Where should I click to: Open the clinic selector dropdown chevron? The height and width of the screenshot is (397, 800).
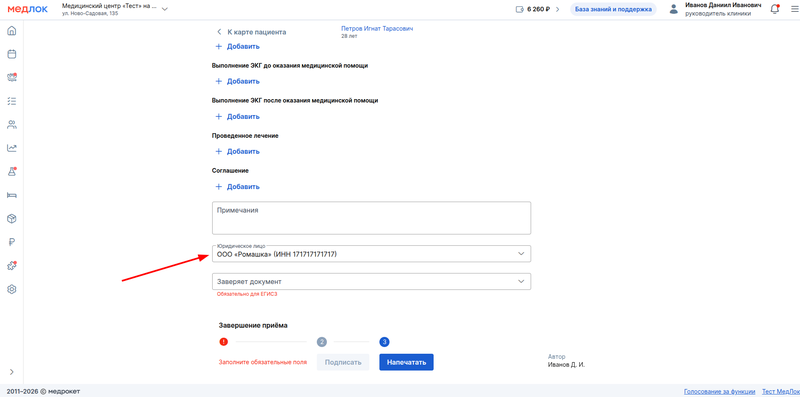[x=164, y=9]
